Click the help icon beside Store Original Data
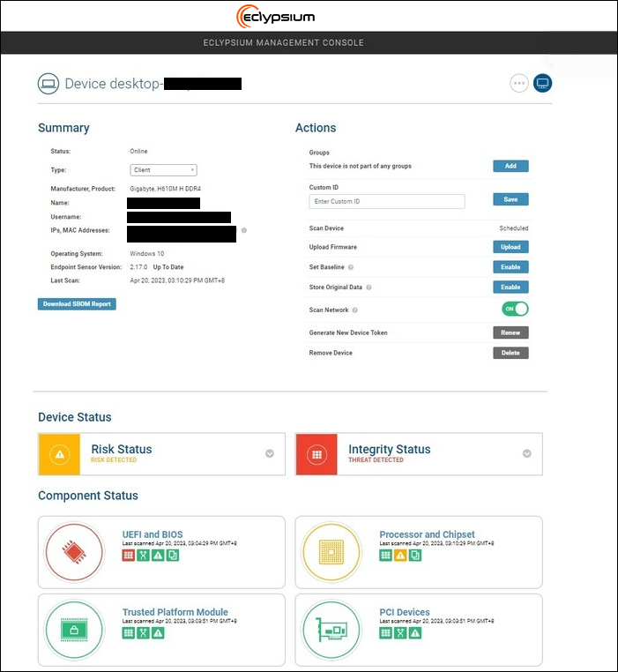This screenshot has width=618, height=672. [x=369, y=287]
